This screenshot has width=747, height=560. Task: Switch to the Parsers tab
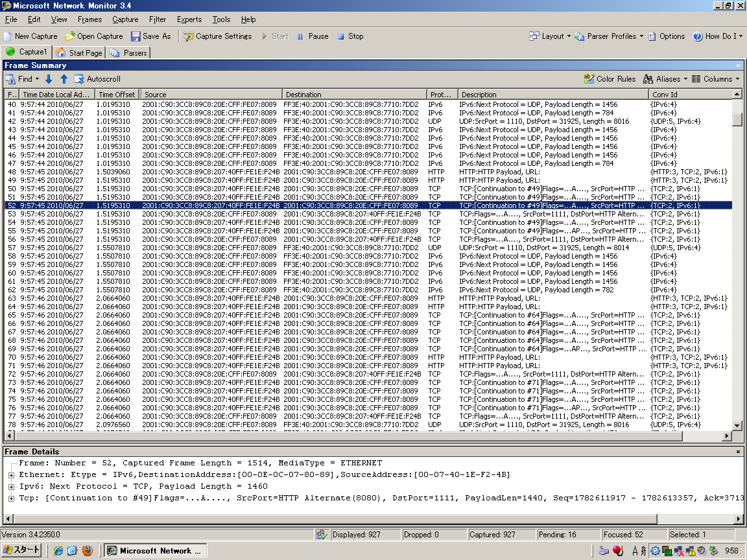point(128,52)
